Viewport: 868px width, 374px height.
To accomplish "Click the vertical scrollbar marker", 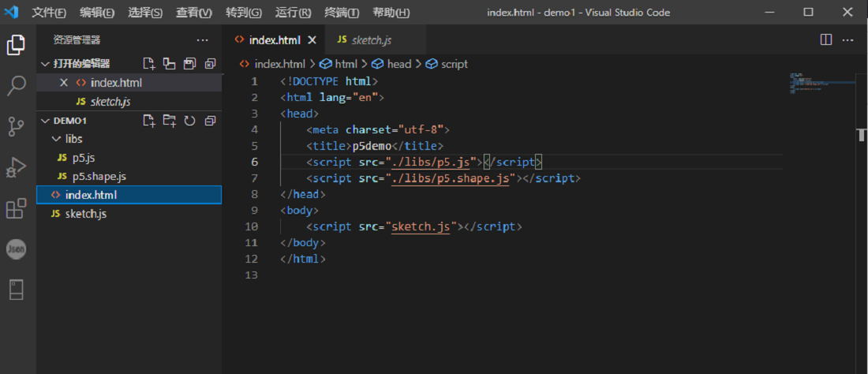I will coord(862,135).
